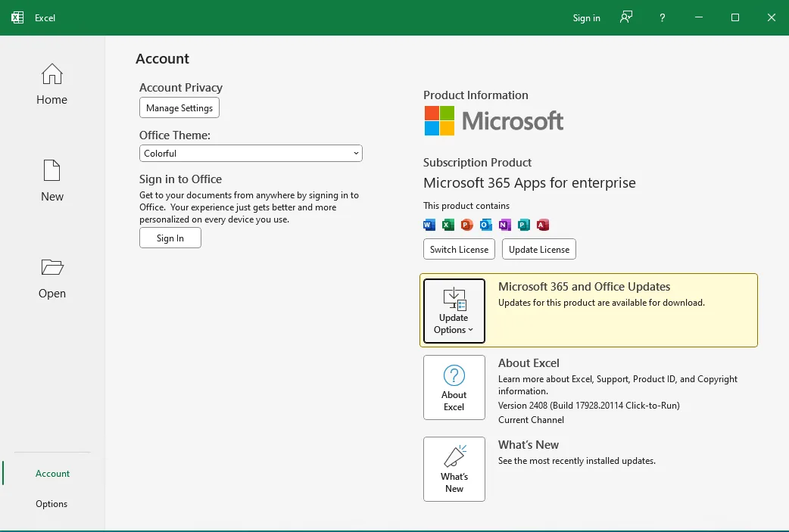Click the Product Information heading
The width and height of the screenshot is (789, 532).
point(476,95)
